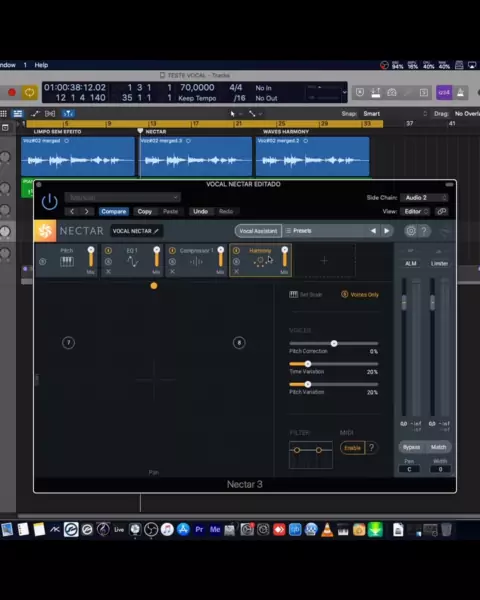
Task: Select the Compressor 1 module icon
Action: 196,262
